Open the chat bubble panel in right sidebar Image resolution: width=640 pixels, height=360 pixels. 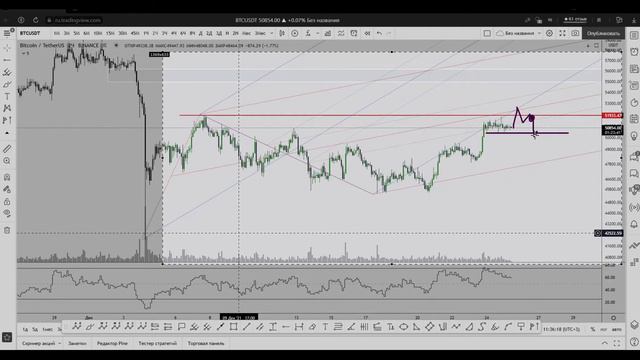point(634,173)
